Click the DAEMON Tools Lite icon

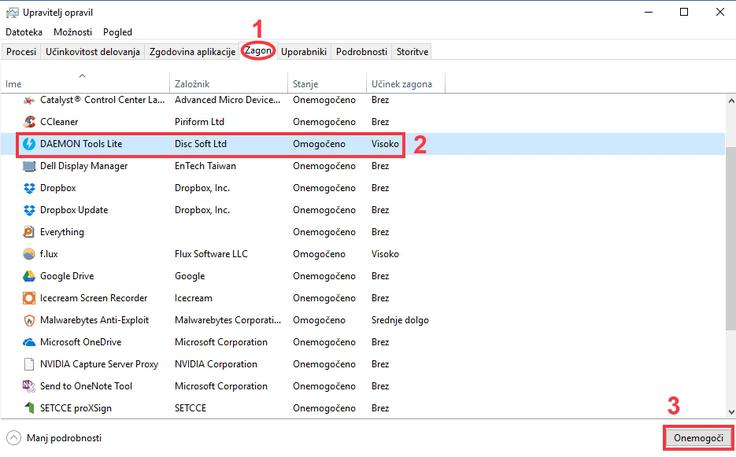[x=29, y=144]
